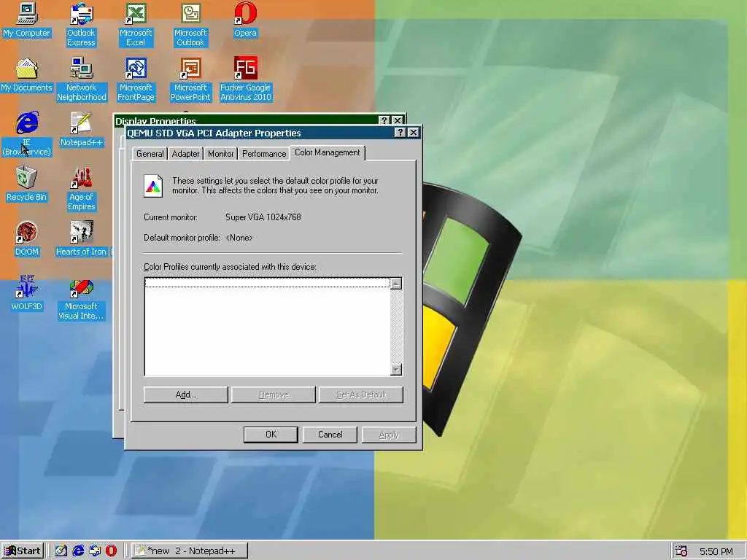Click the Add... button
The height and width of the screenshot is (560, 747).
(x=186, y=394)
